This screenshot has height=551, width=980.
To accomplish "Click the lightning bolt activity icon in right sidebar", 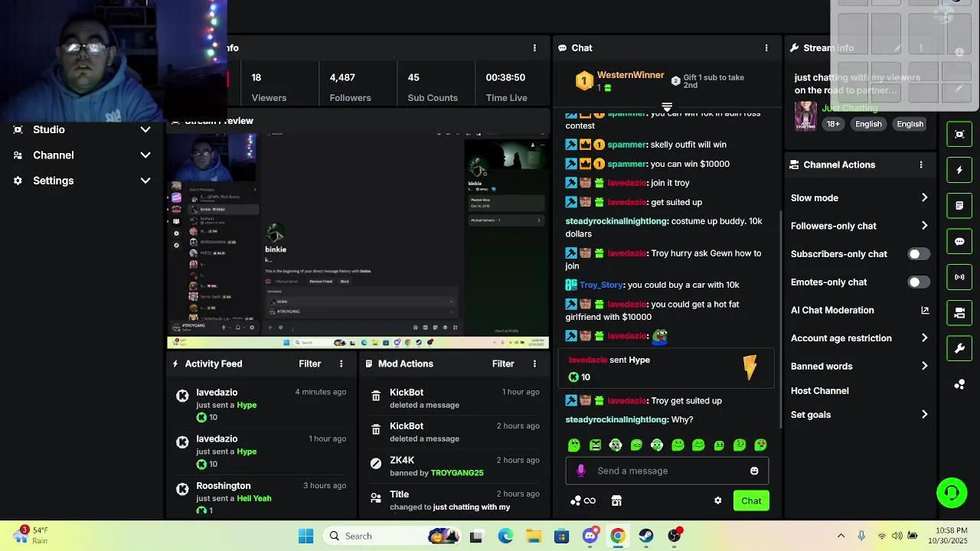I will tap(959, 170).
